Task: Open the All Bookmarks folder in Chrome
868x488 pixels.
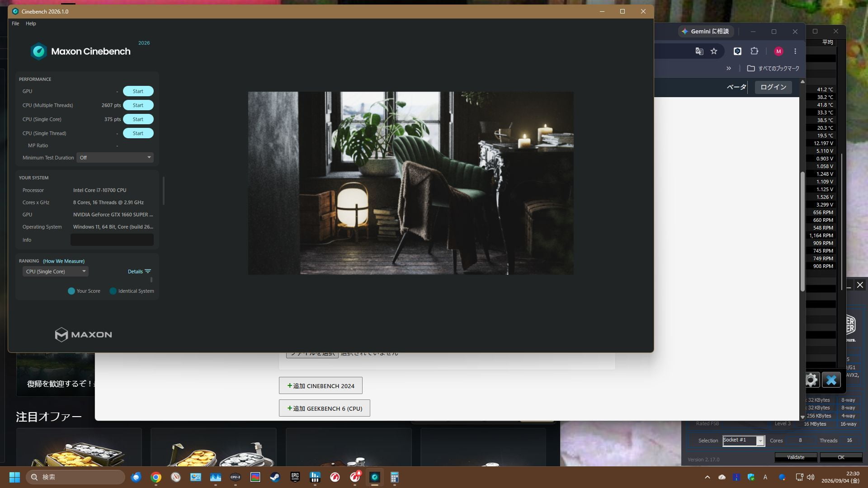Action: click(773, 68)
